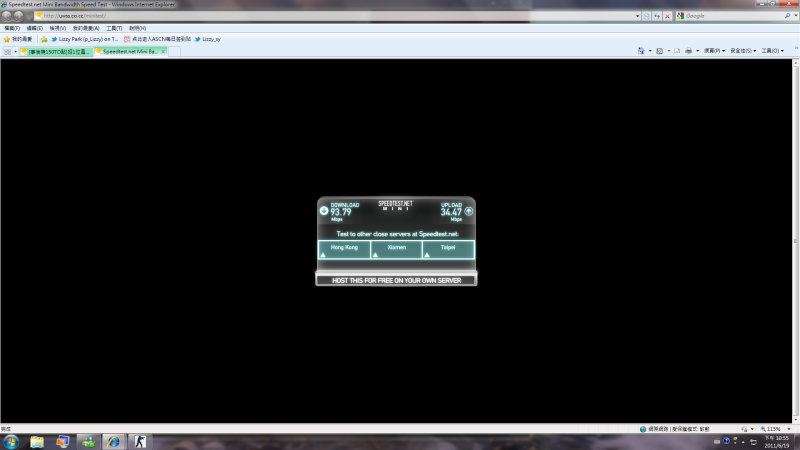Open the Safety (安全性) dropdown menu
The image size is (800, 450).
click(x=743, y=51)
